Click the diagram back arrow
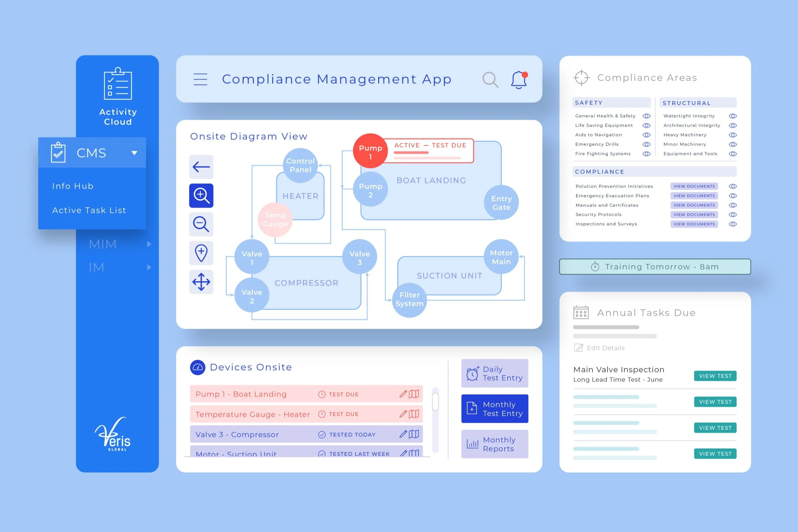 click(x=201, y=167)
